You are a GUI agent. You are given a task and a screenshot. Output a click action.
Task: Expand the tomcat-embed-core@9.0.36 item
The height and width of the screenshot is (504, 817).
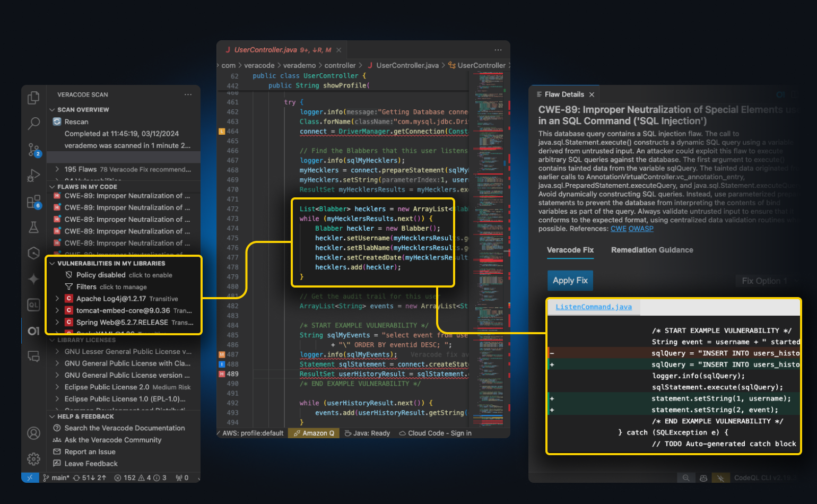click(x=57, y=310)
